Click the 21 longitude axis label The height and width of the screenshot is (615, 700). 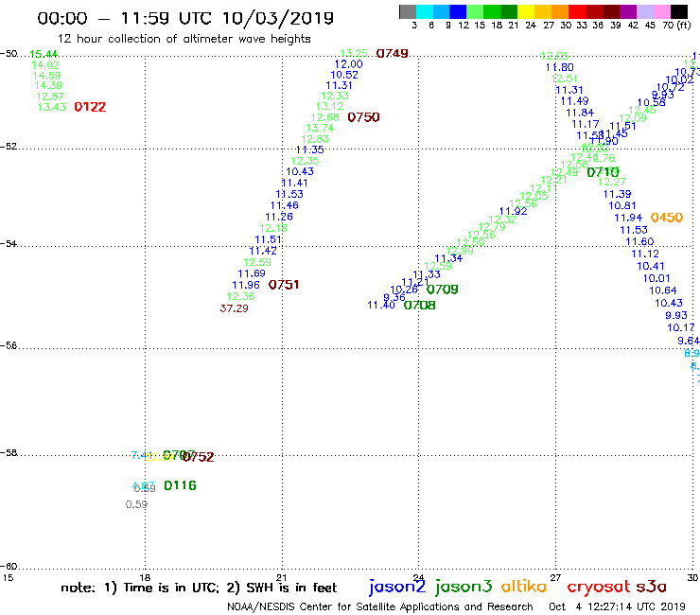(x=281, y=577)
